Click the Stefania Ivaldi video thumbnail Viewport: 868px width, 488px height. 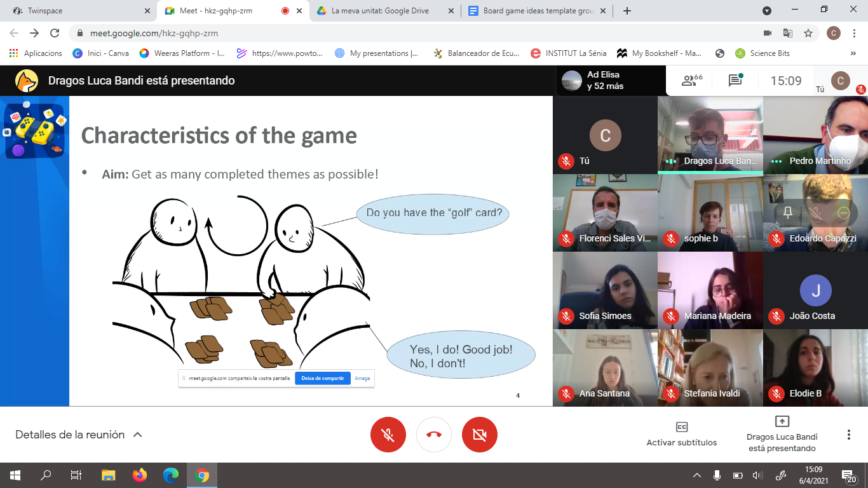(710, 368)
